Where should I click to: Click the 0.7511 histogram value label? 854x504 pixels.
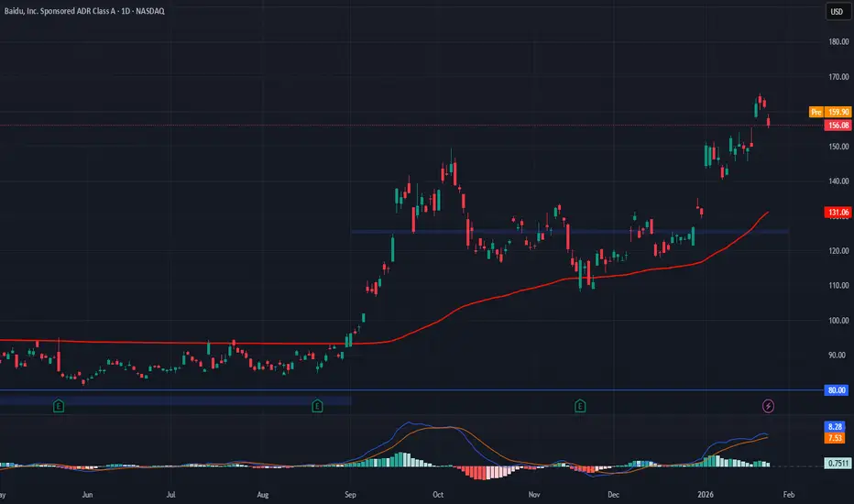(x=838, y=464)
